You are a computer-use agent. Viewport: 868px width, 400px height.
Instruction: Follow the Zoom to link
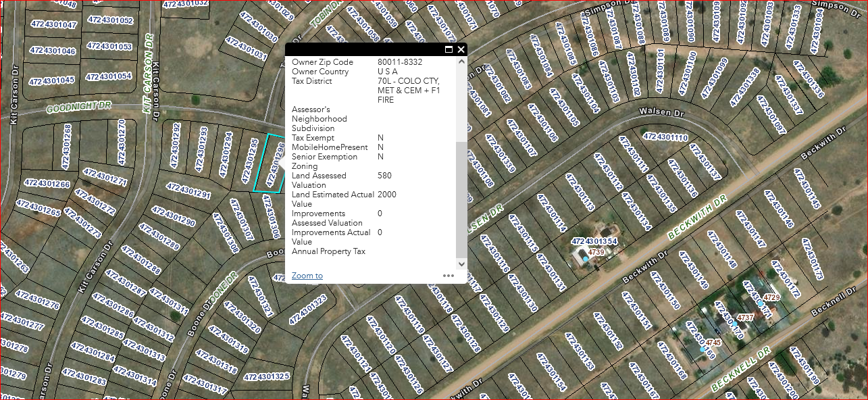tap(307, 276)
